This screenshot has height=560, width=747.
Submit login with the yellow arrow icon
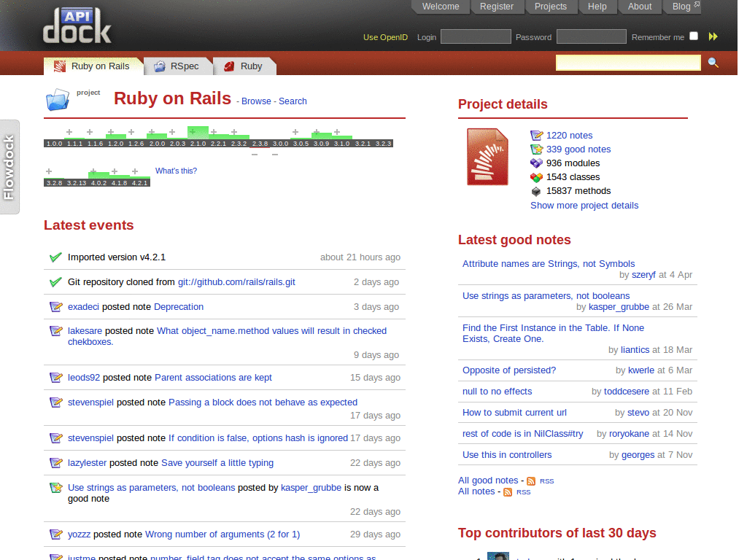713,36
